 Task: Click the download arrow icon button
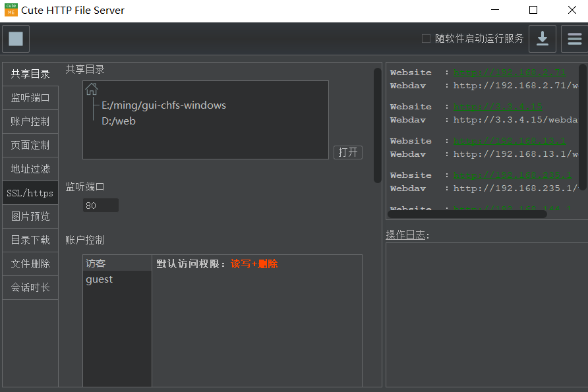pyautogui.click(x=543, y=39)
